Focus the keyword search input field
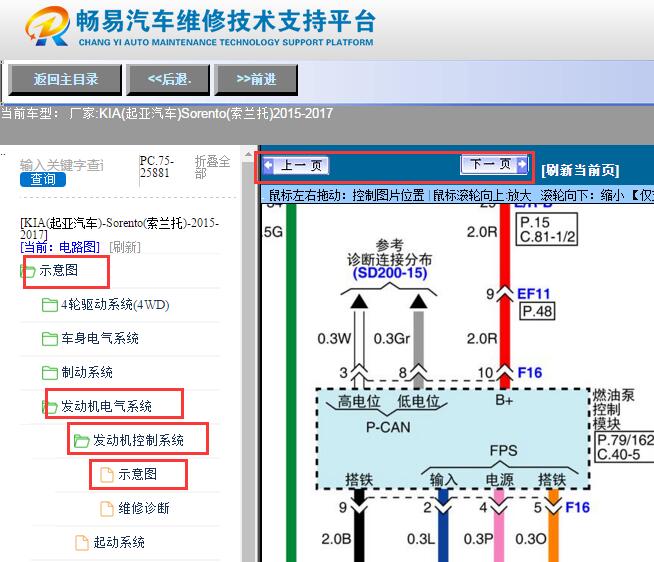This screenshot has width=654, height=562. (62, 165)
